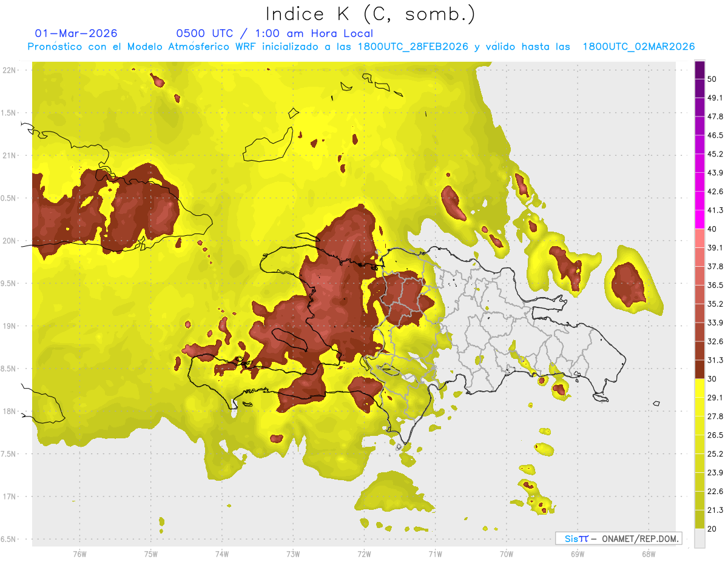Click the colorbar value "46.5"
The image size is (728, 562).
point(715,135)
